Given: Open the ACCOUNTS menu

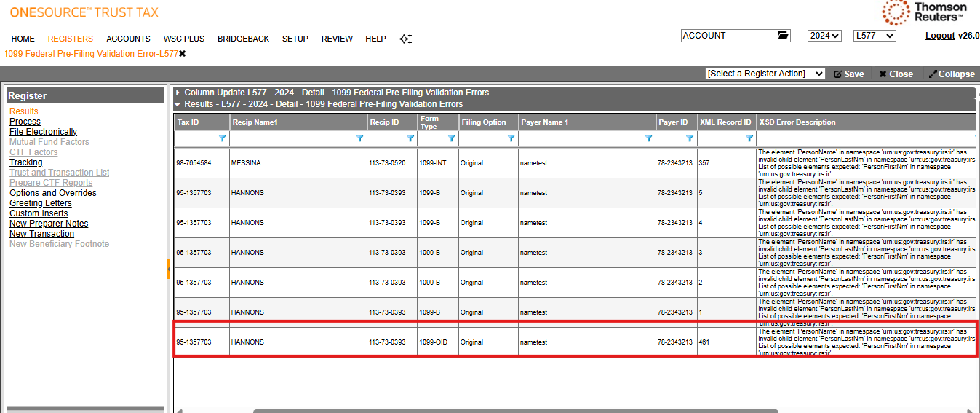Looking at the screenshot, I should 128,39.
